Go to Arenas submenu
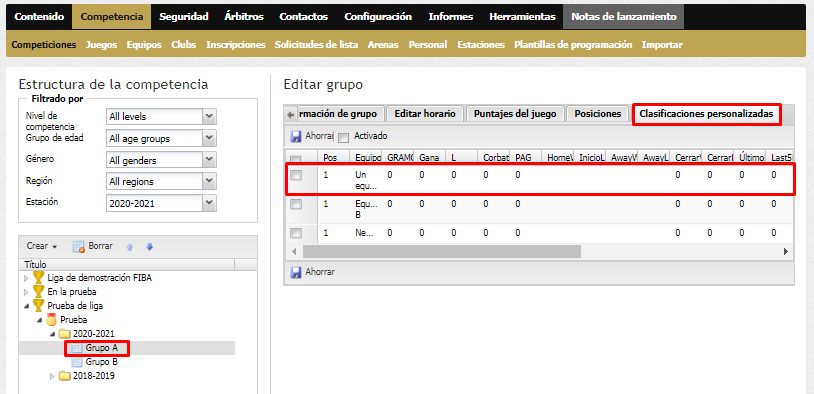Image resolution: width=814 pixels, height=394 pixels. click(x=383, y=45)
